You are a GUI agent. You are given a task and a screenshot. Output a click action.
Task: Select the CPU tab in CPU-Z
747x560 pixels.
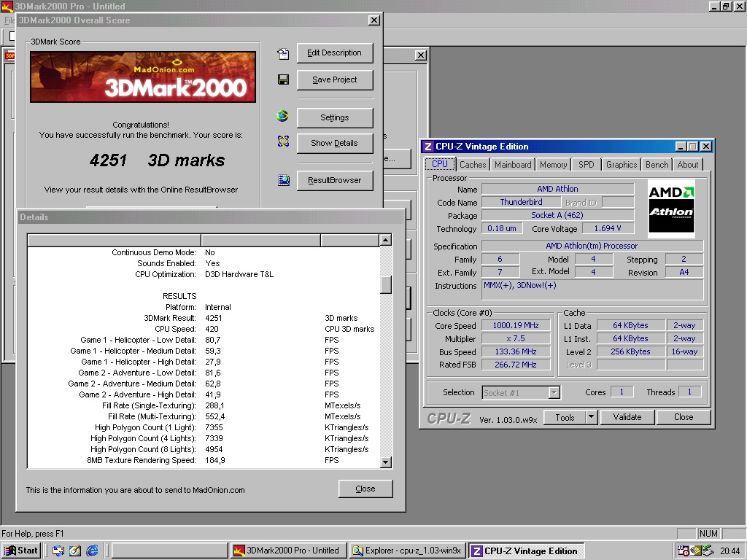tap(440, 164)
